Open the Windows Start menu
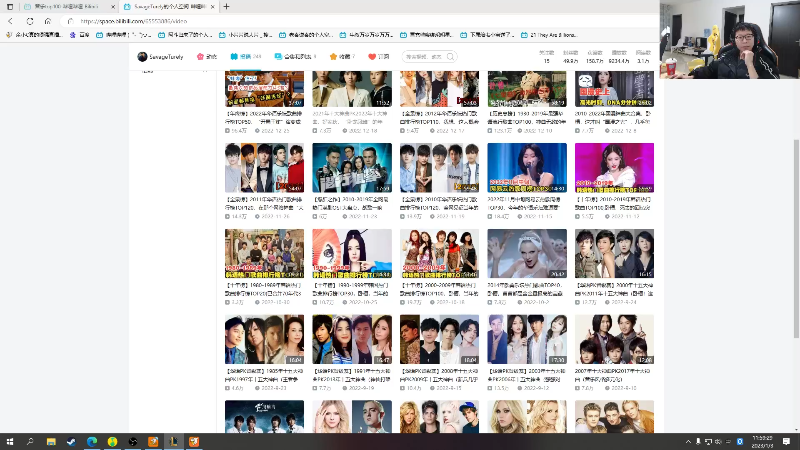Viewport: 800px width, 450px height. pyautogui.click(x=9, y=441)
